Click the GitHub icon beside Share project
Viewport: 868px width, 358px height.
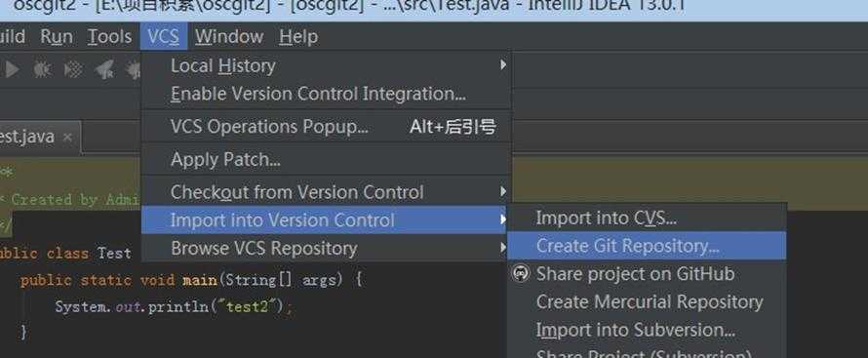point(521,273)
